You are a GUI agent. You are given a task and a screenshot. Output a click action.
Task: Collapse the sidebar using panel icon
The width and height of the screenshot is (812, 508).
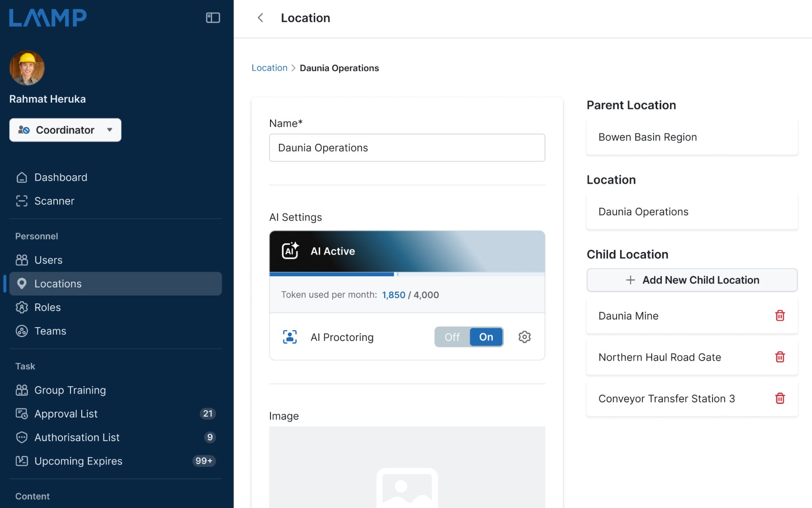[x=213, y=18]
